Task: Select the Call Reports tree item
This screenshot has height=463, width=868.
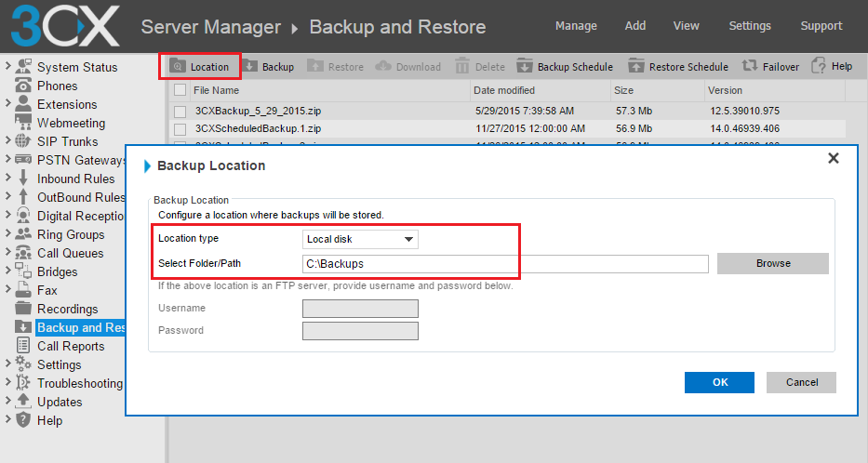Action: point(71,346)
